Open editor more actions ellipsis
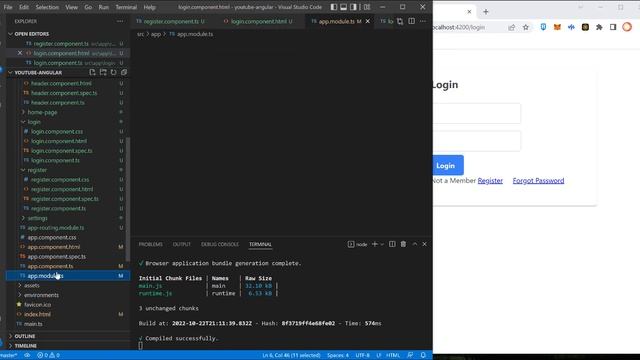 [x=423, y=21]
